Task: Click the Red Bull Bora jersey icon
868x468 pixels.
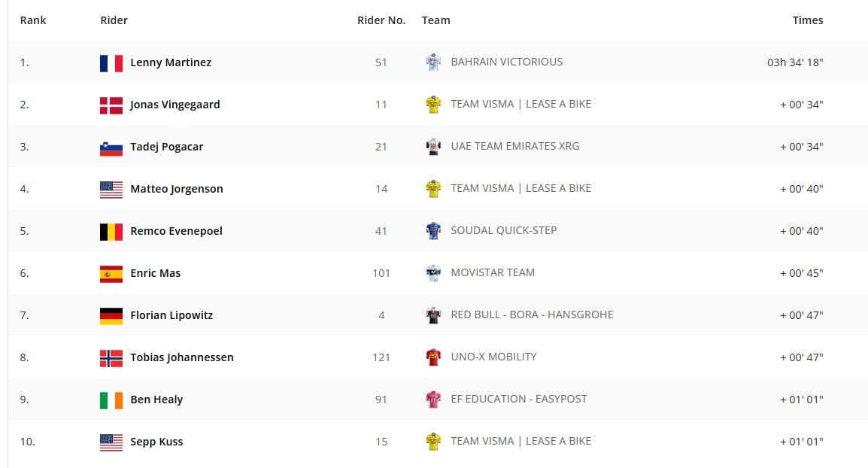Action: (432, 315)
